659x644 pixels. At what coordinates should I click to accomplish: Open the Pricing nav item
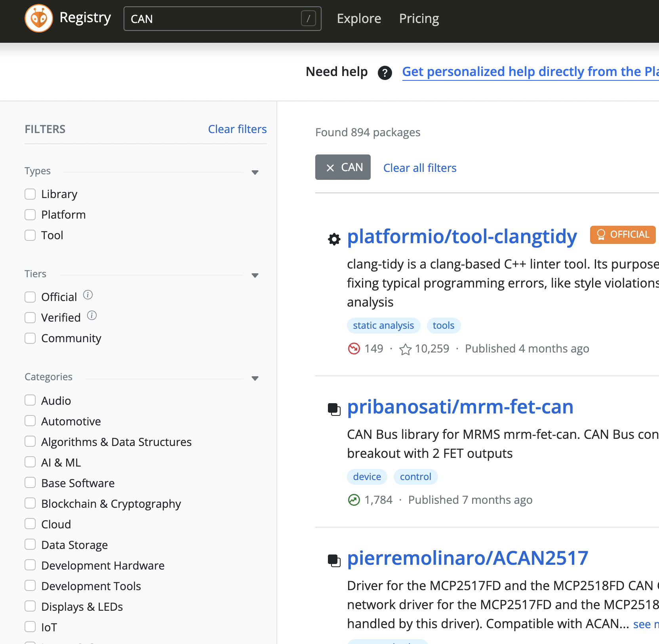pos(419,18)
